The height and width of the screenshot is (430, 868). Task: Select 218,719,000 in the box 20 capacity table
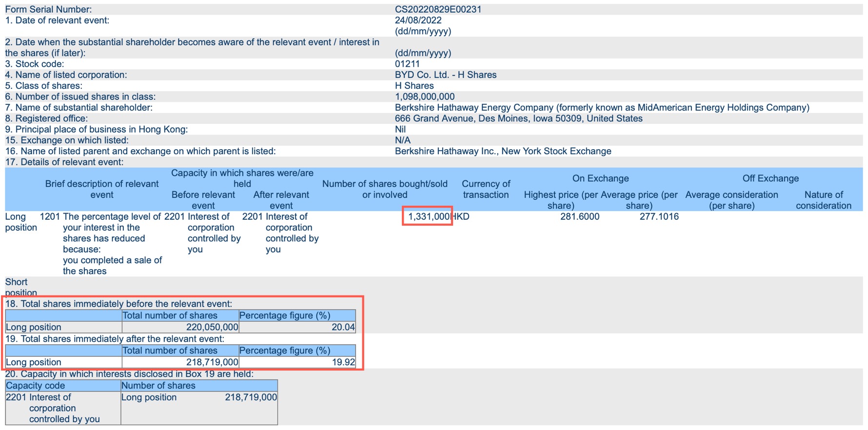[x=251, y=397]
